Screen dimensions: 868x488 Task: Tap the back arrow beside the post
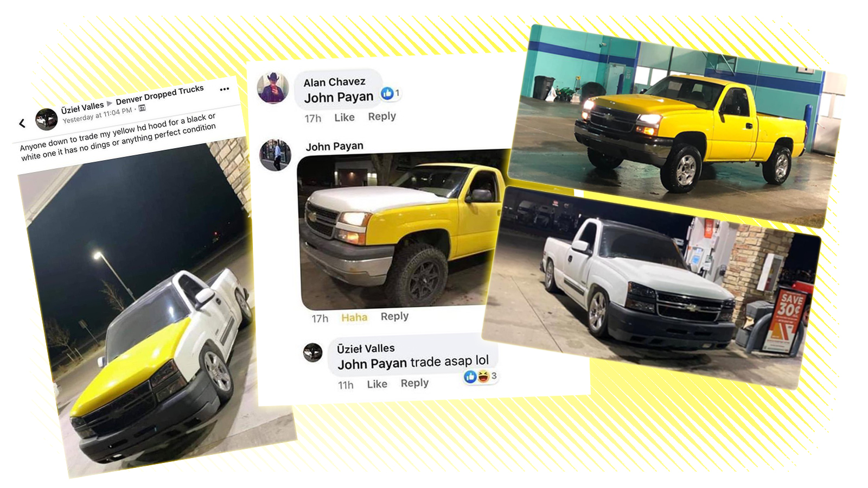pos(22,123)
